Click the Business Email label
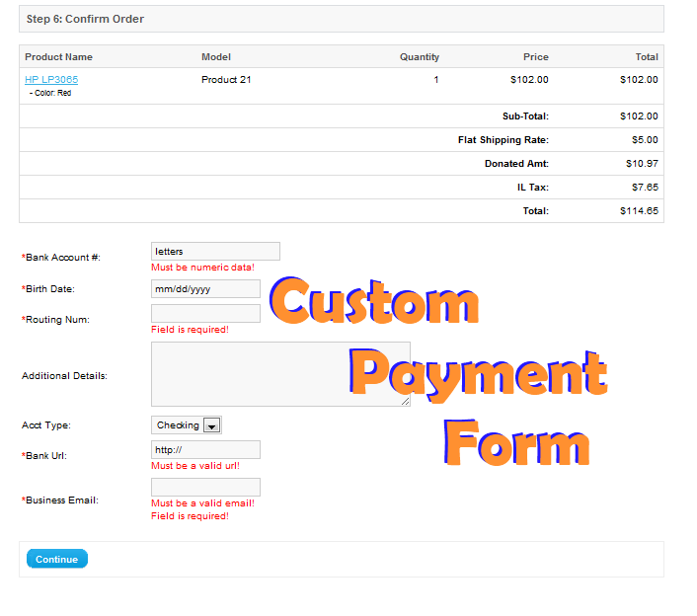This screenshot has height=616, width=697. pyautogui.click(x=60, y=500)
